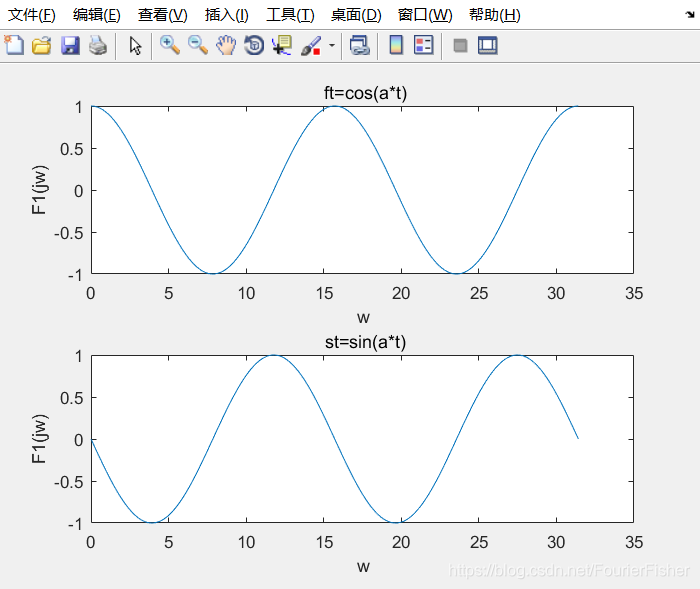Click the dock figure arrow icon

pyautogui.click(x=690, y=15)
